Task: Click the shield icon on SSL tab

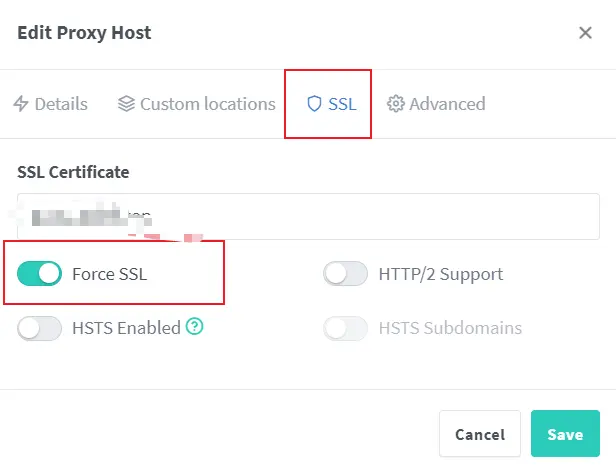Action: click(x=314, y=104)
